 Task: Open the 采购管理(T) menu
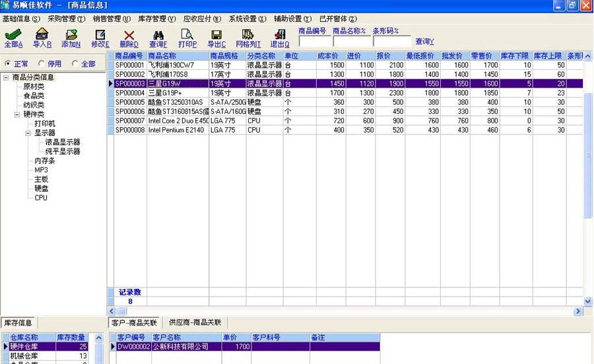point(66,18)
